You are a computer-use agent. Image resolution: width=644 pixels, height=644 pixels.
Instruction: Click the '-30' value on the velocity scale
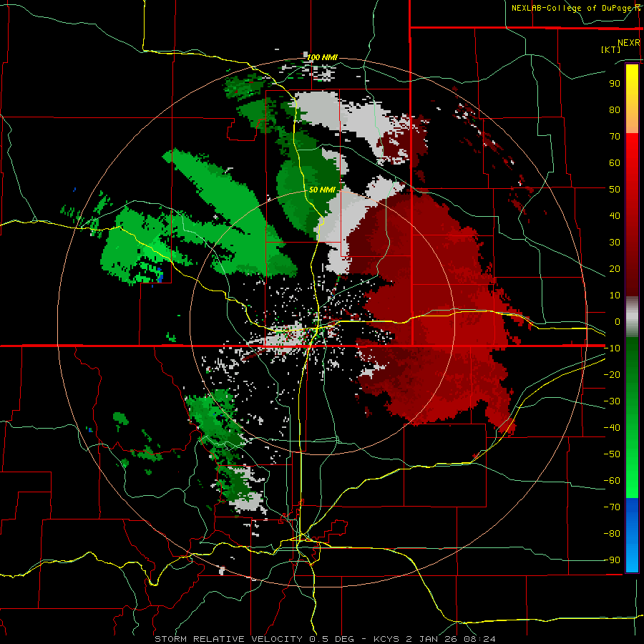(x=613, y=401)
